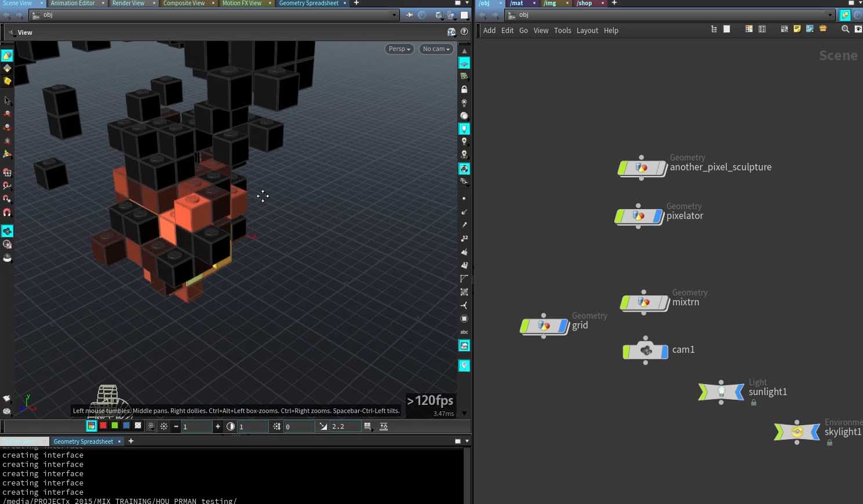Add a new pane tab next to /shop
The image size is (863, 504).
pos(614,3)
